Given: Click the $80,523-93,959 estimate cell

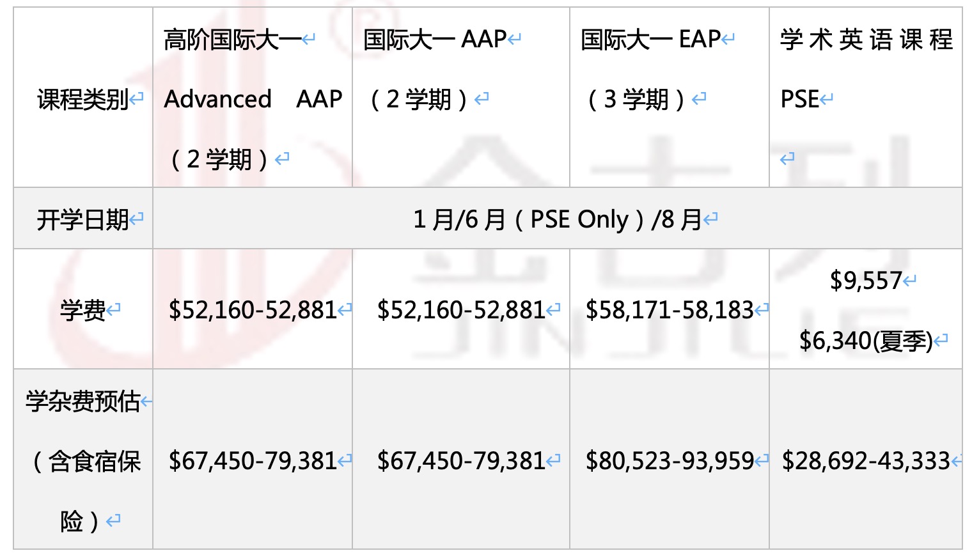Looking at the screenshot, I should pyautogui.click(x=670, y=460).
